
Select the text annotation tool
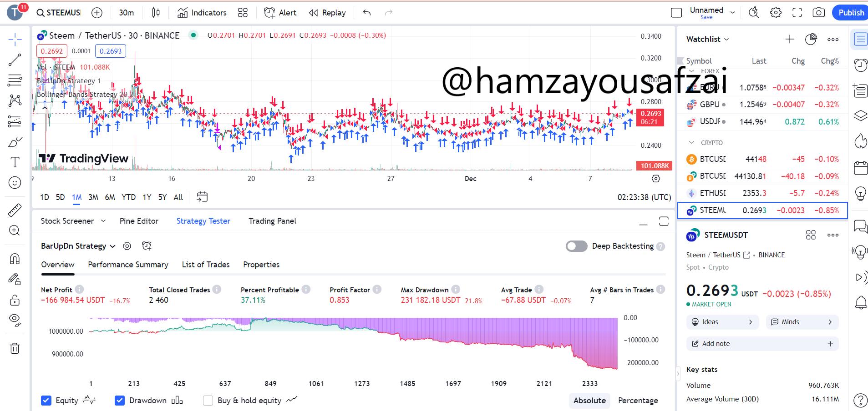15,162
